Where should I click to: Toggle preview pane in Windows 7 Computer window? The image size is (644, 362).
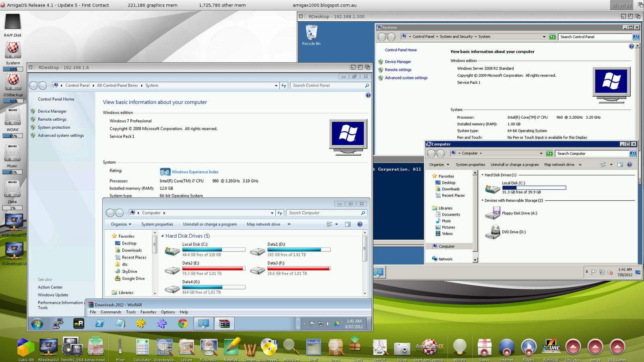[348, 224]
